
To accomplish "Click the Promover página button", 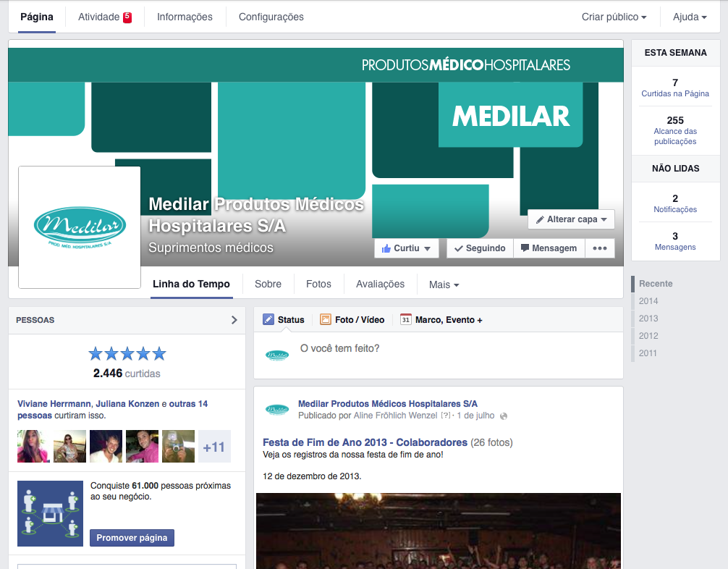I will point(132,537).
